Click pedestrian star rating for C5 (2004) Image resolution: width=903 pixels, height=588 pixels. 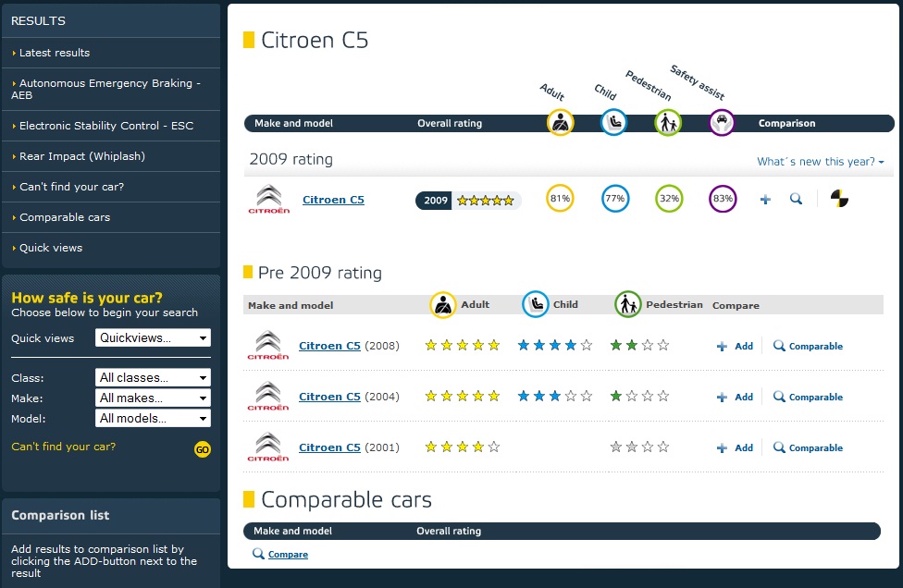click(640, 396)
